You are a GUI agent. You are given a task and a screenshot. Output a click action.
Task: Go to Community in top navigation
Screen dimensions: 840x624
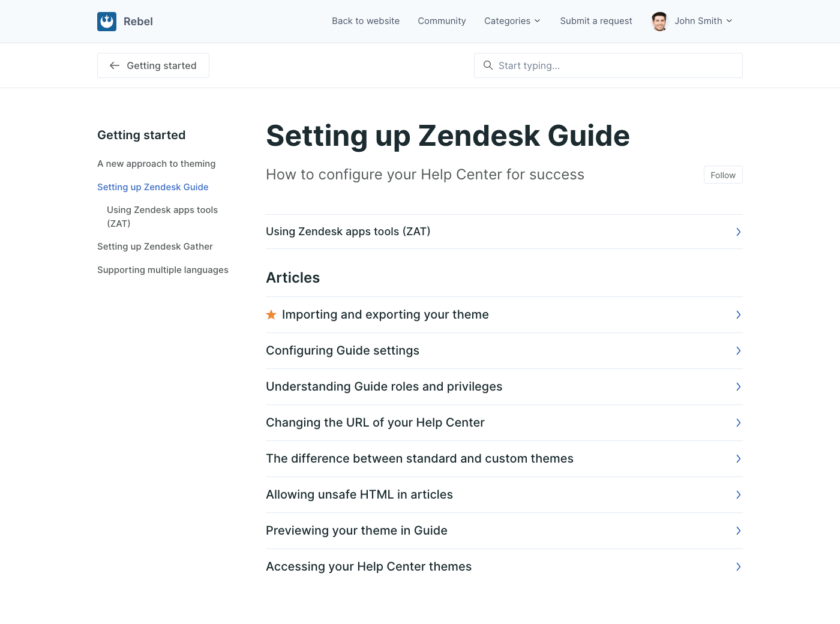click(x=442, y=21)
